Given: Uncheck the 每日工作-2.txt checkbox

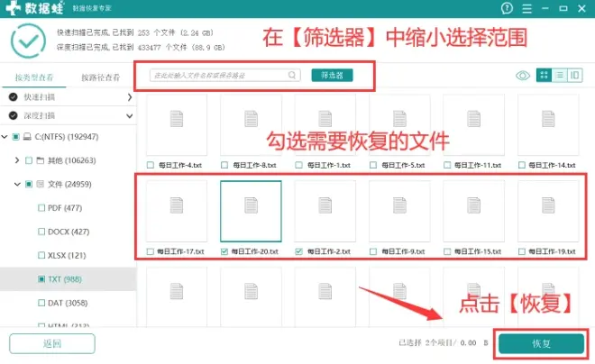Looking at the screenshot, I should 299,251.
